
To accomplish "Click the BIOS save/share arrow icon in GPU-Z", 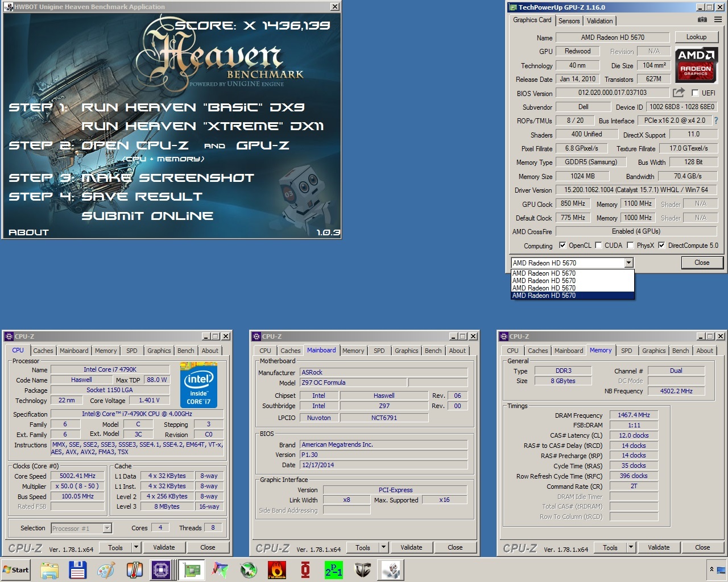I will click(679, 93).
